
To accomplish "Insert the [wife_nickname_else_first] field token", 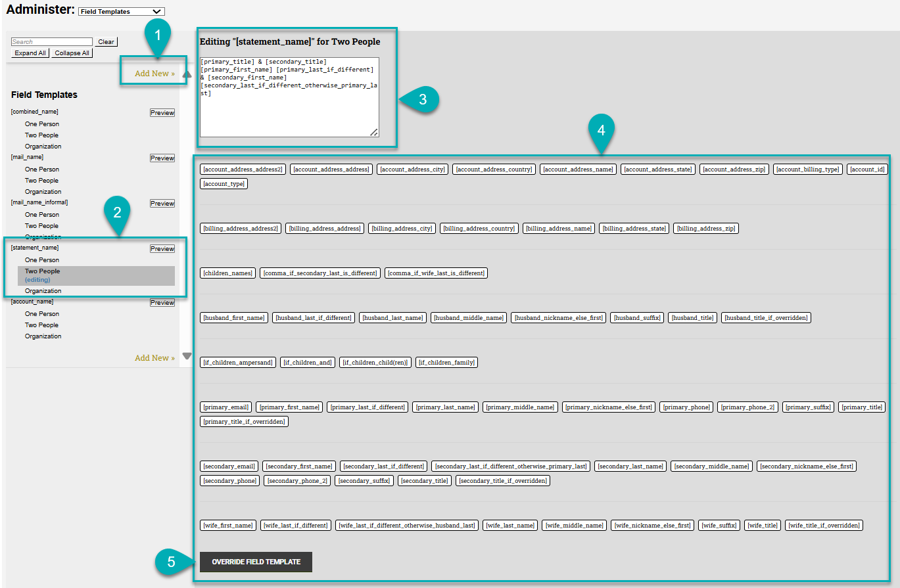I will pyautogui.click(x=652, y=525).
